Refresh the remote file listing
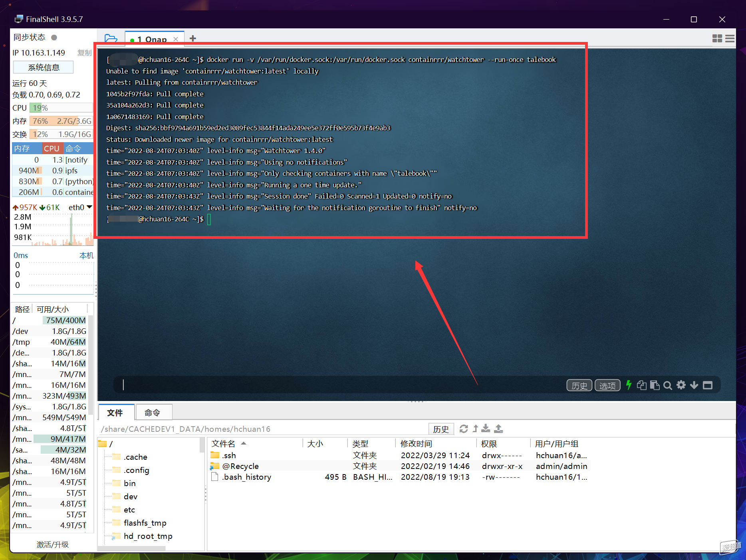This screenshot has height=560, width=746. tap(464, 429)
